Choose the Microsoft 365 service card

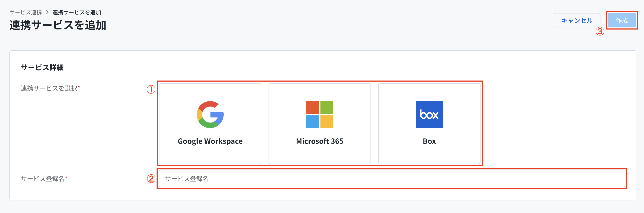tap(320, 123)
